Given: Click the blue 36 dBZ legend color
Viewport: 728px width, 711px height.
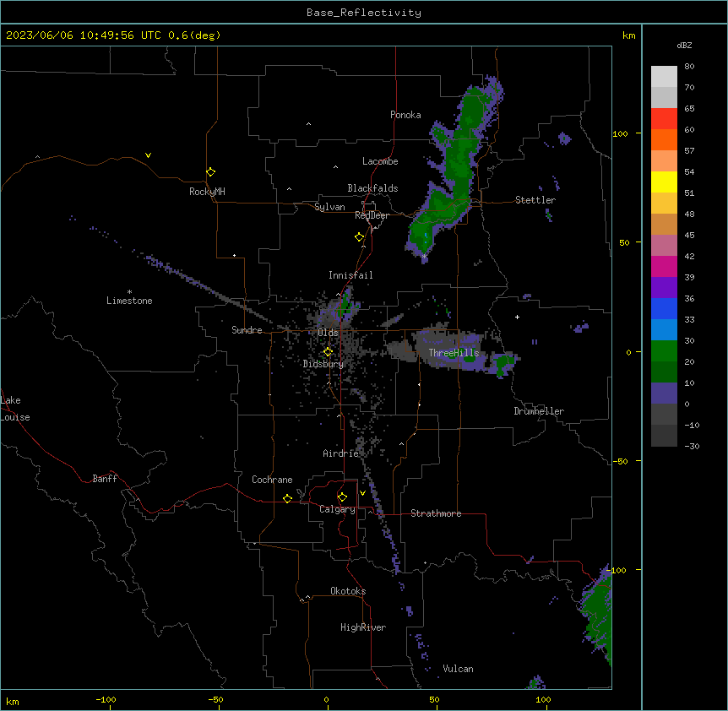Looking at the screenshot, I should 664,308.
